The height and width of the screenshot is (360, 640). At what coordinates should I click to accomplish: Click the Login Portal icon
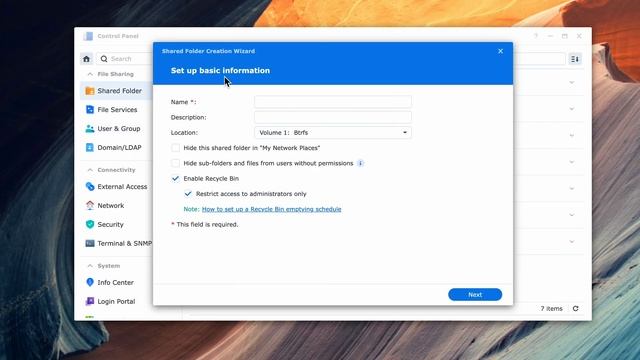(x=90, y=301)
